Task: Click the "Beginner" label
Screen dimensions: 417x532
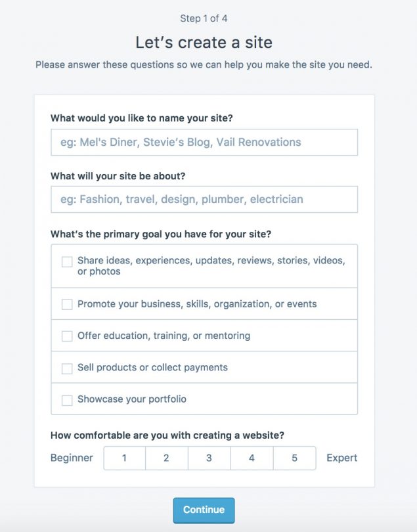Action: point(70,458)
